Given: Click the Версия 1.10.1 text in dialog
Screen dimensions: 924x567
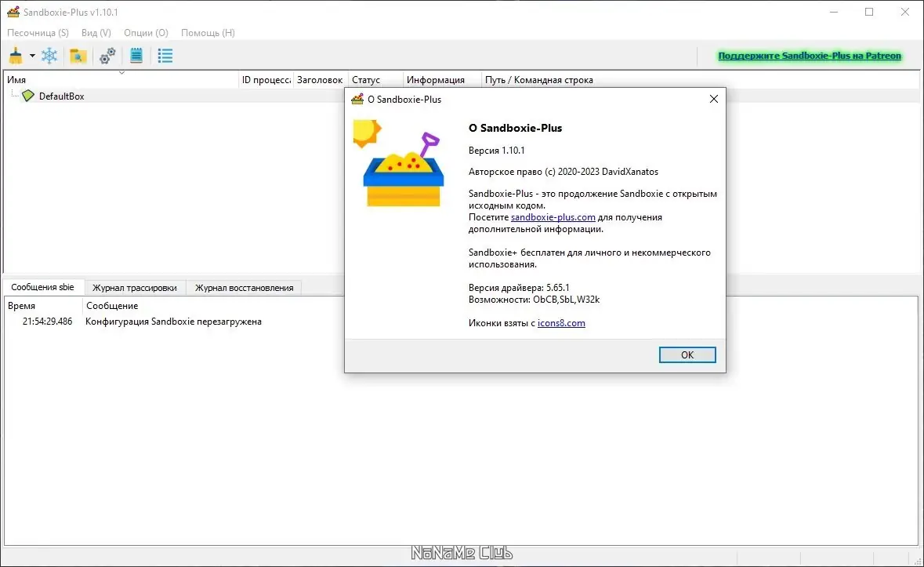Looking at the screenshot, I should tap(496, 151).
